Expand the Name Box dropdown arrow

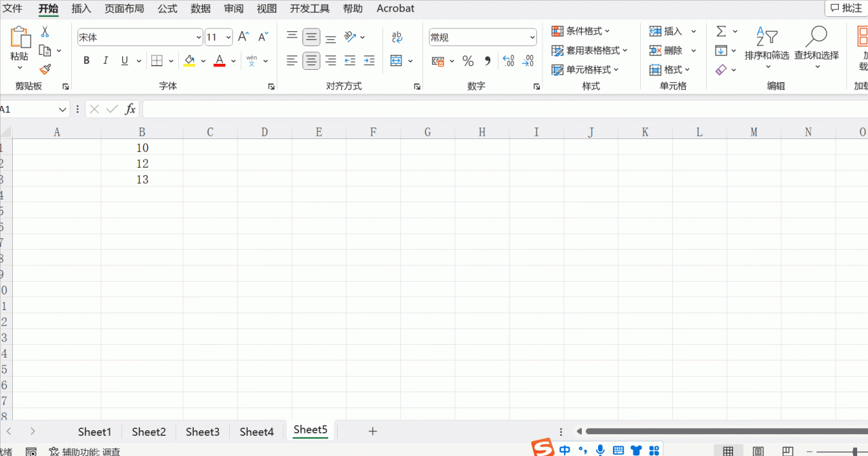(x=63, y=109)
